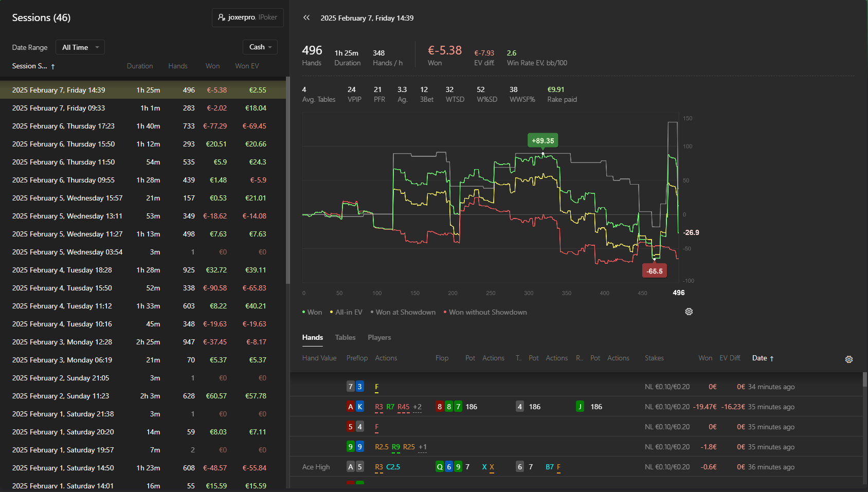Click the -65.5 low chart marker
868x492 pixels.
point(655,271)
